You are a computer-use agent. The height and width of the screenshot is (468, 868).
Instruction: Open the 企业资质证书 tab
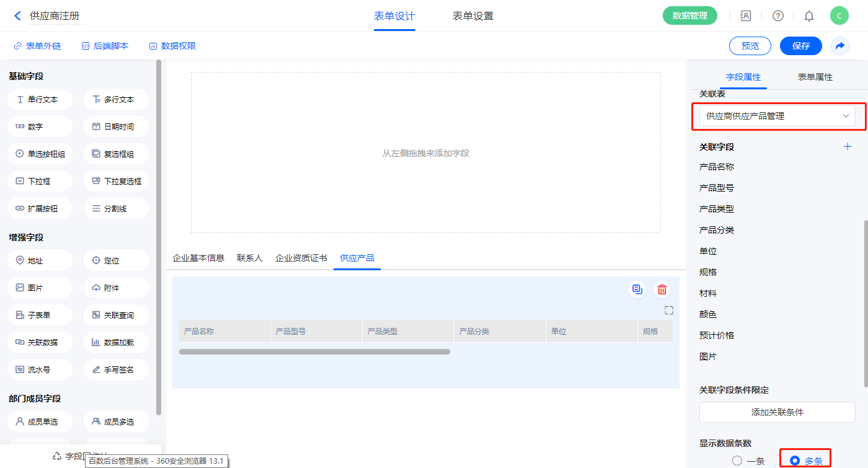301,258
